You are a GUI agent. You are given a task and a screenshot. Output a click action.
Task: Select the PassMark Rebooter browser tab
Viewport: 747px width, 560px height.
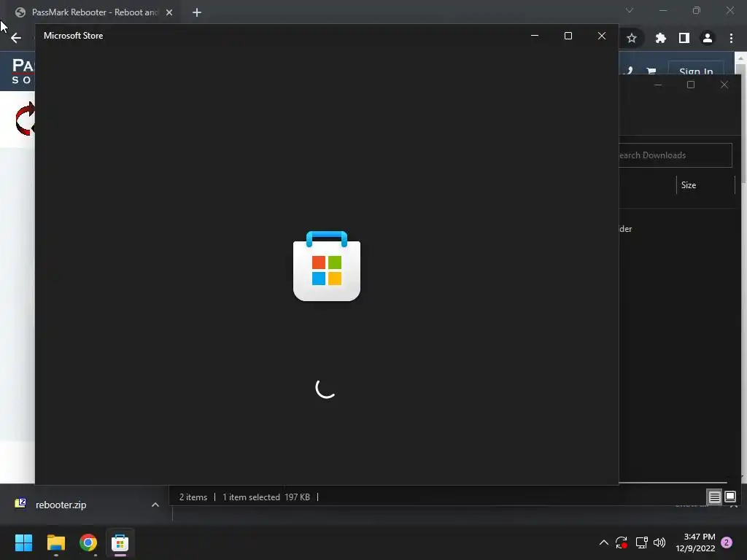click(x=94, y=12)
